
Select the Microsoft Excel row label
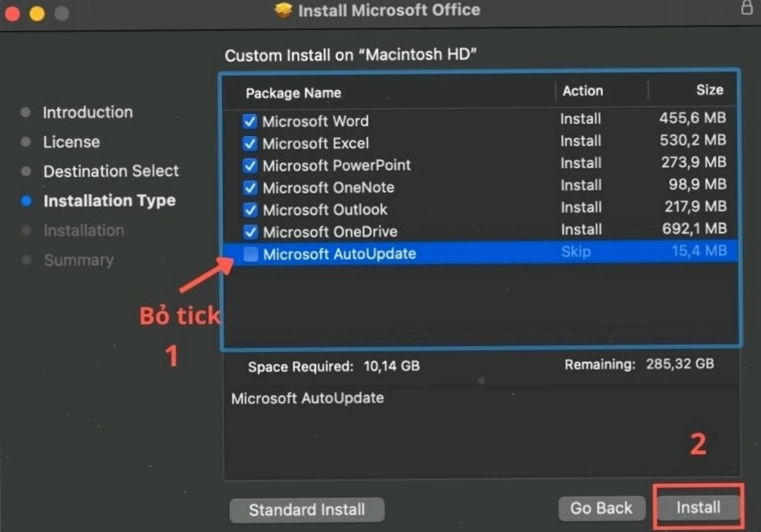[316, 144]
